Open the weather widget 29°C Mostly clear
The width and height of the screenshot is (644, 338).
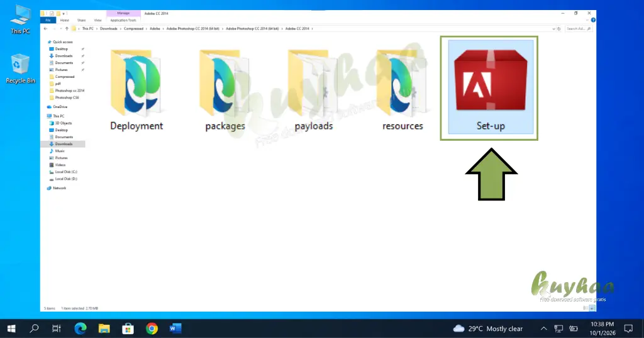[487, 329]
